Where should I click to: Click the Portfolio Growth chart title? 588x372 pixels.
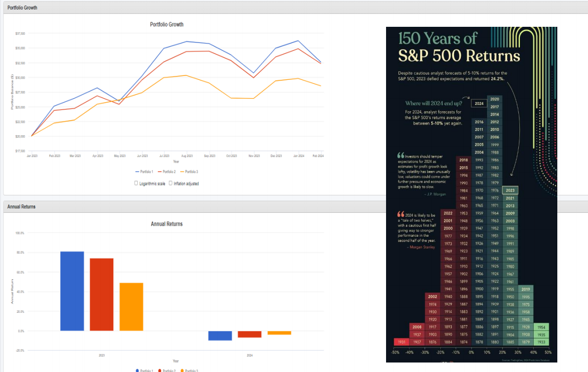[167, 25]
